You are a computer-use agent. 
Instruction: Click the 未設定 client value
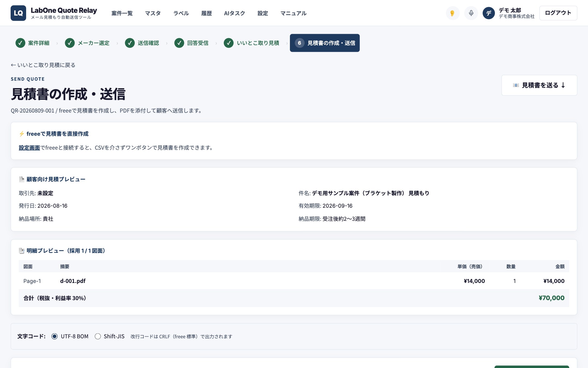[45, 193]
